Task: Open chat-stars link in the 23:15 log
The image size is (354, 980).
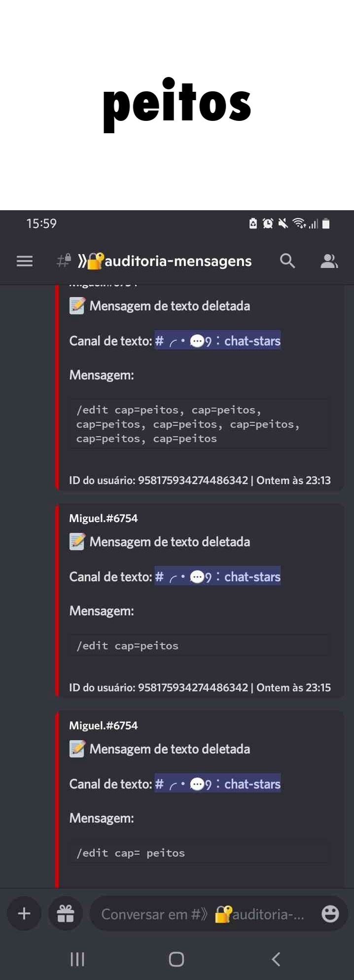Action: 217,576
